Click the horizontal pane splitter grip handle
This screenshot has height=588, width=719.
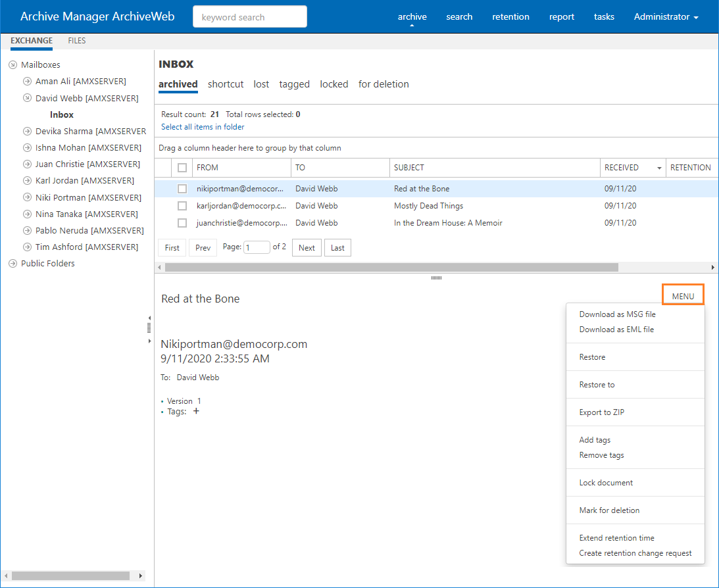pyautogui.click(x=435, y=278)
